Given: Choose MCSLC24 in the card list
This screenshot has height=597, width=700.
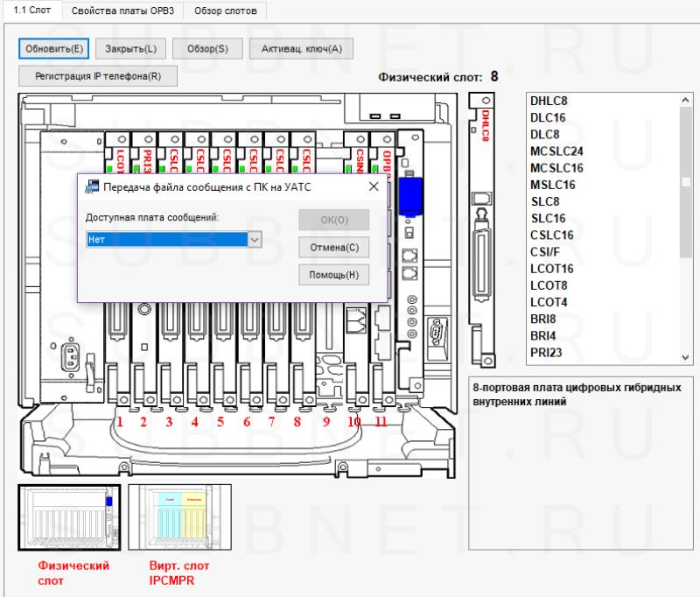Looking at the screenshot, I should pyautogui.click(x=556, y=151).
